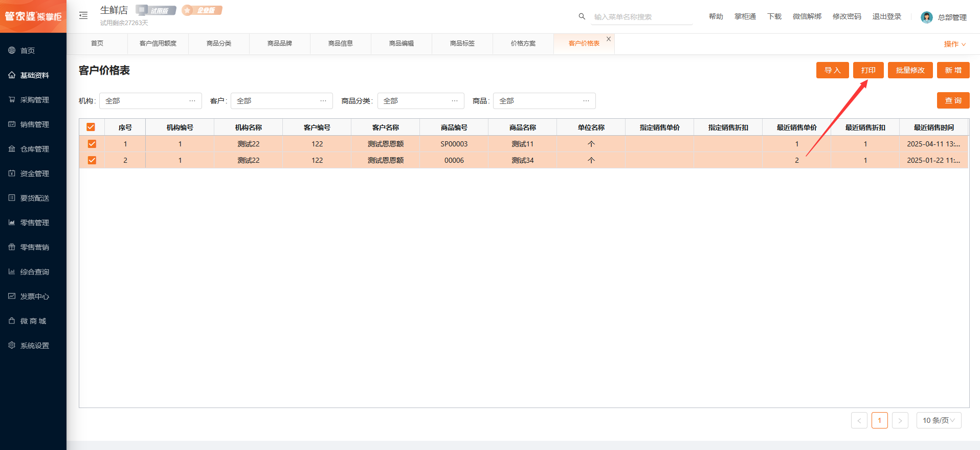Image resolution: width=980 pixels, height=450 pixels.
Task: Open 采购管理 shopping cart sidebar icon
Action: pos(12,100)
